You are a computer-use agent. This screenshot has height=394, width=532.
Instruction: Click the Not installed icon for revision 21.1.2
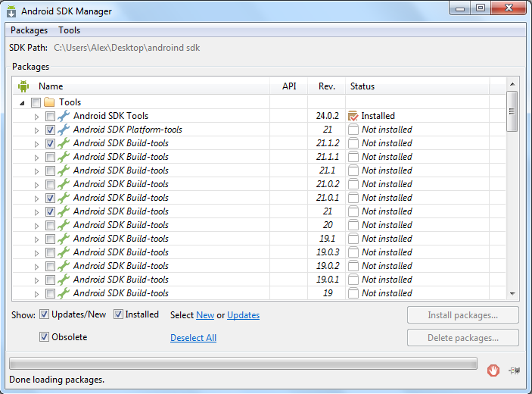pos(353,143)
